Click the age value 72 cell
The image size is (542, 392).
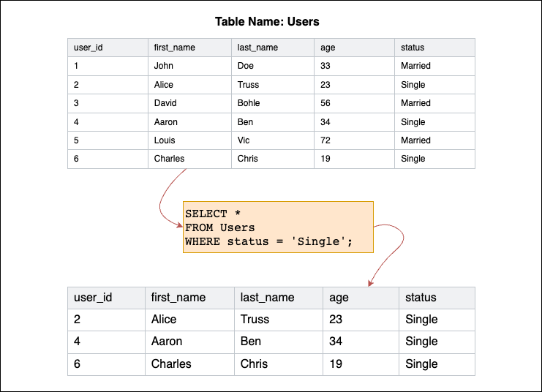coord(325,140)
